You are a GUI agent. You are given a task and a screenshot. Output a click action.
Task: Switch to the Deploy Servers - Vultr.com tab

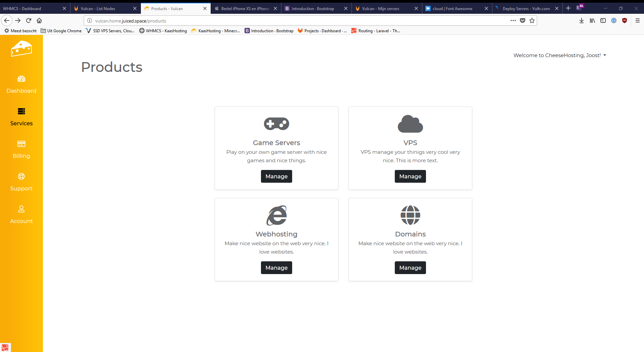pos(526,8)
